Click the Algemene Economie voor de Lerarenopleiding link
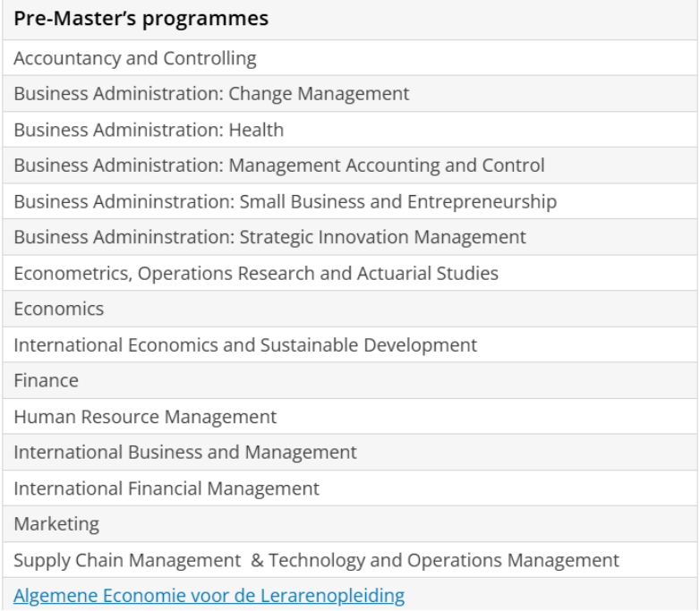This screenshot has width=700, height=611. [209, 595]
